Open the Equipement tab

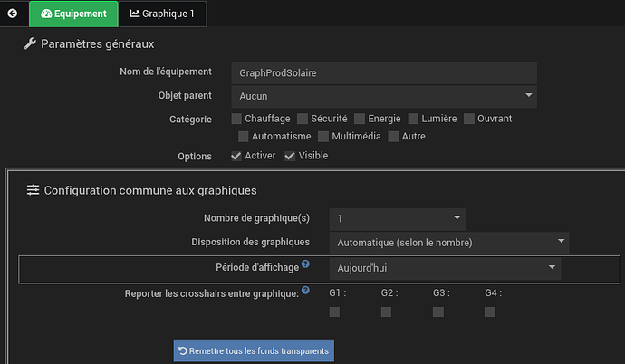[73, 14]
